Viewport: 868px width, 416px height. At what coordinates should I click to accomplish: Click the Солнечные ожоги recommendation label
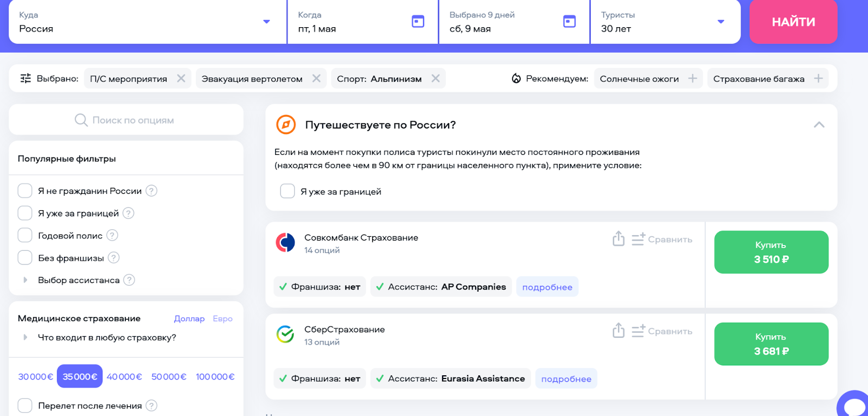pos(639,79)
